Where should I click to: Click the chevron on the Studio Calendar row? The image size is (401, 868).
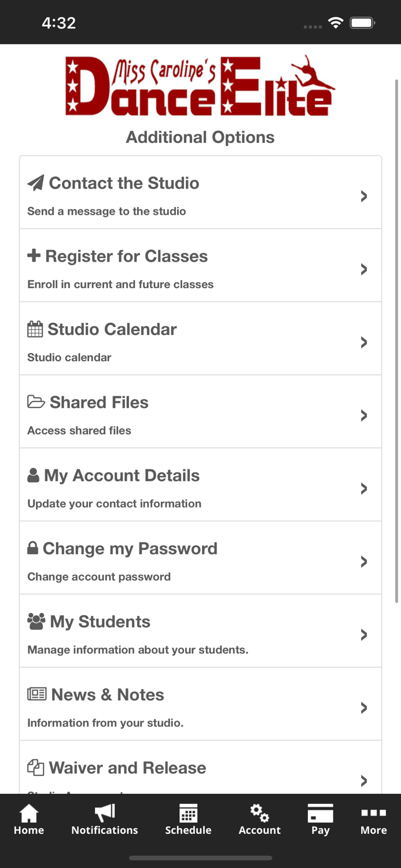coord(364,343)
